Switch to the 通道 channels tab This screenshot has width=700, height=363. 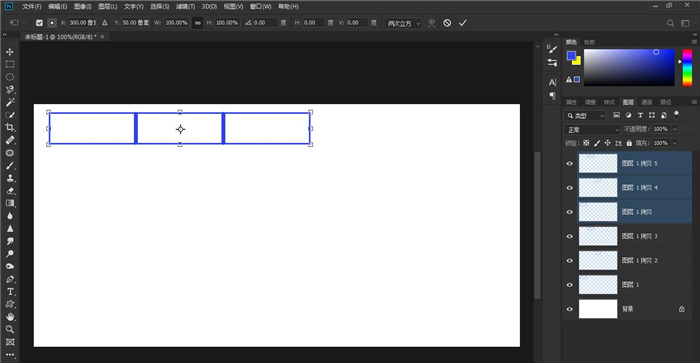(646, 102)
